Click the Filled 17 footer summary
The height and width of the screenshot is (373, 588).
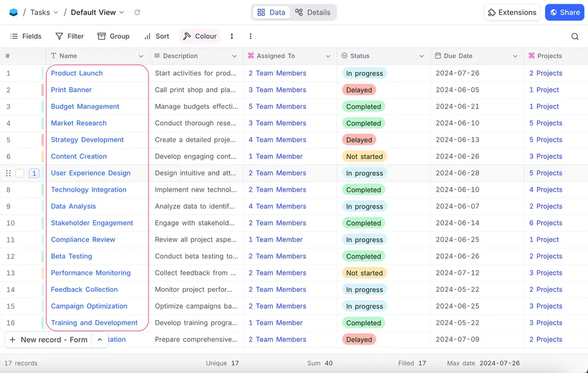pos(412,363)
